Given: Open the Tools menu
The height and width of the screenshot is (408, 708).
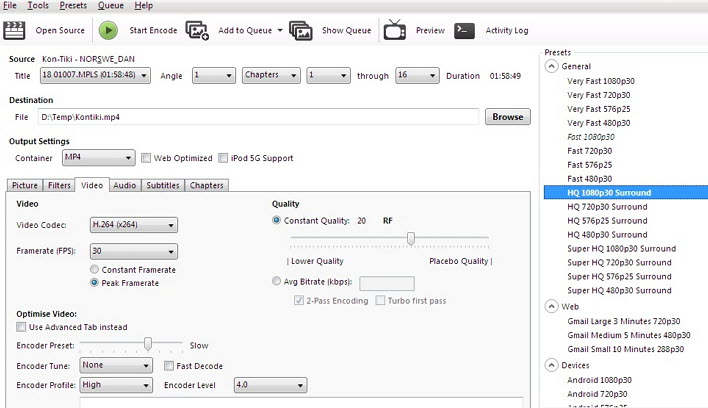Looking at the screenshot, I should [x=38, y=5].
